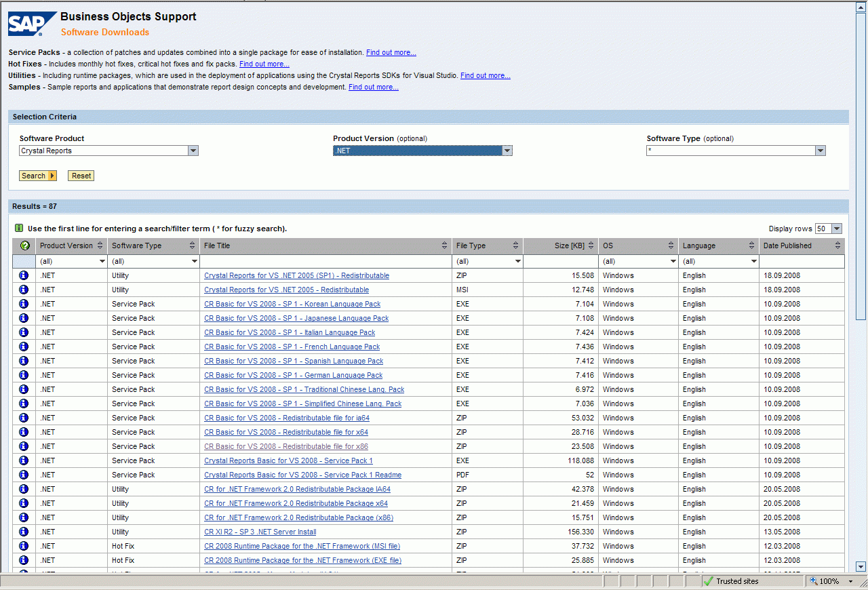The height and width of the screenshot is (590, 868).
Task: Open the Software Type criteria dropdown
Action: tap(821, 151)
